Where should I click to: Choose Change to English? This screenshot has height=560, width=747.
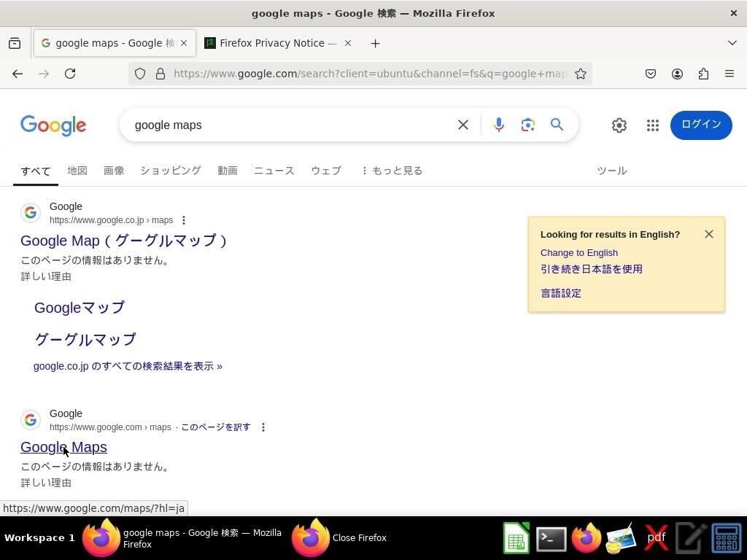[578, 253]
